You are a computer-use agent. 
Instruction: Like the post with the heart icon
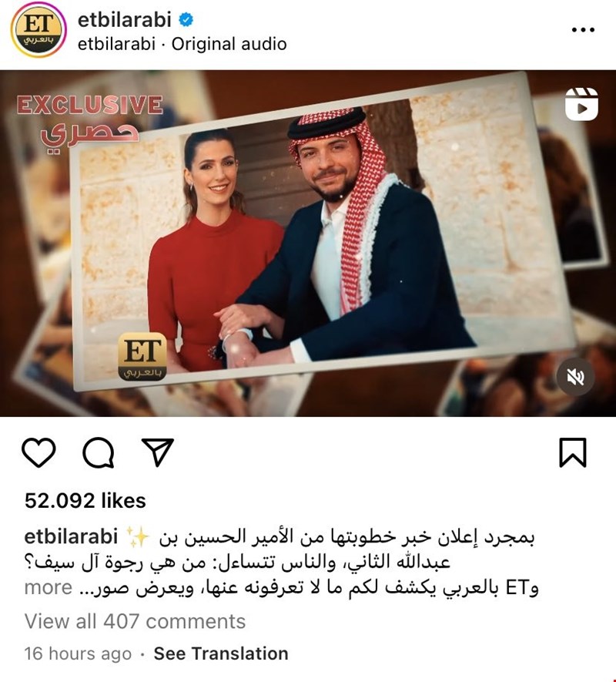[x=38, y=452]
